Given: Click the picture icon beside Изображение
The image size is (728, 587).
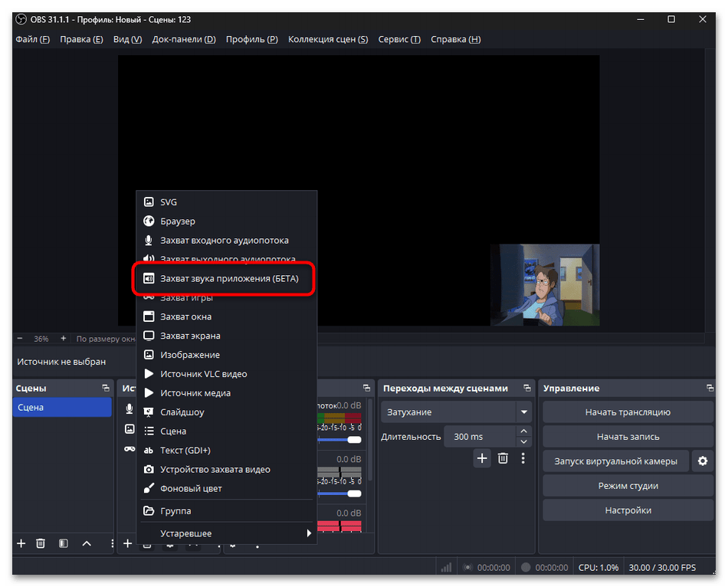Looking at the screenshot, I should [149, 355].
